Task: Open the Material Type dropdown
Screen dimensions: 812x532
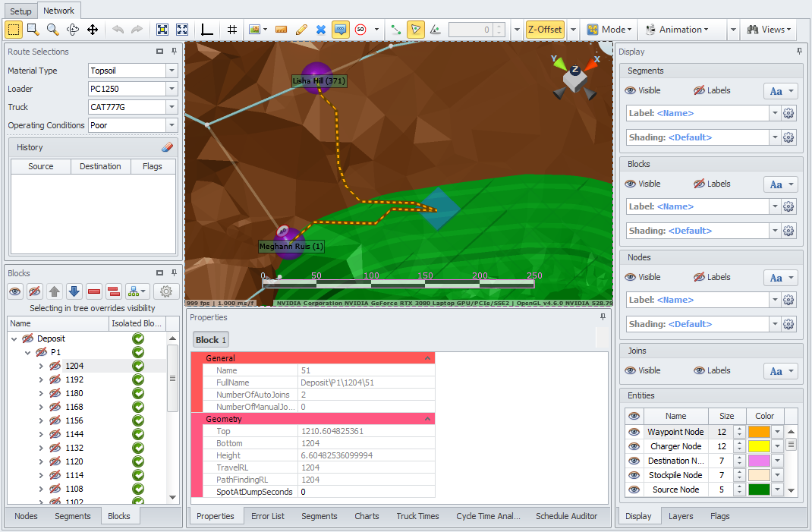Action: tap(172, 71)
